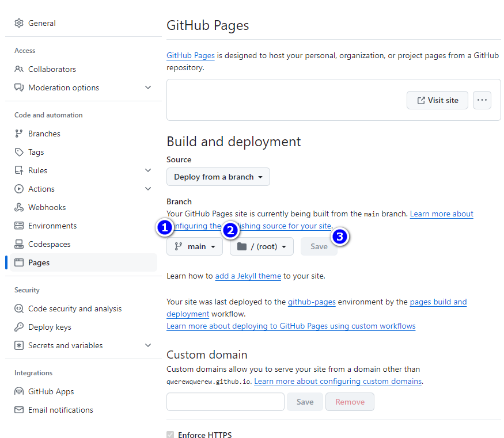Go to Environments settings
The height and width of the screenshot is (438, 504).
click(x=52, y=226)
